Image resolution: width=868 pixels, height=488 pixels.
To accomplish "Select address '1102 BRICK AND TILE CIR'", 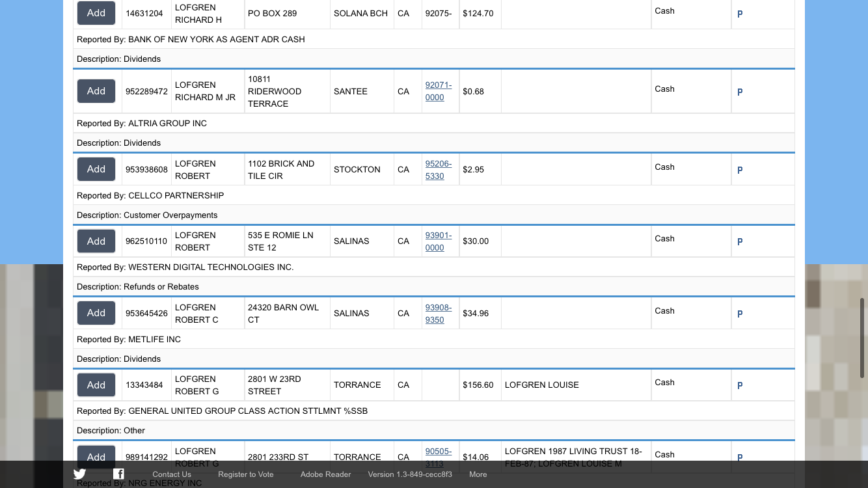I will tap(287, 169).
